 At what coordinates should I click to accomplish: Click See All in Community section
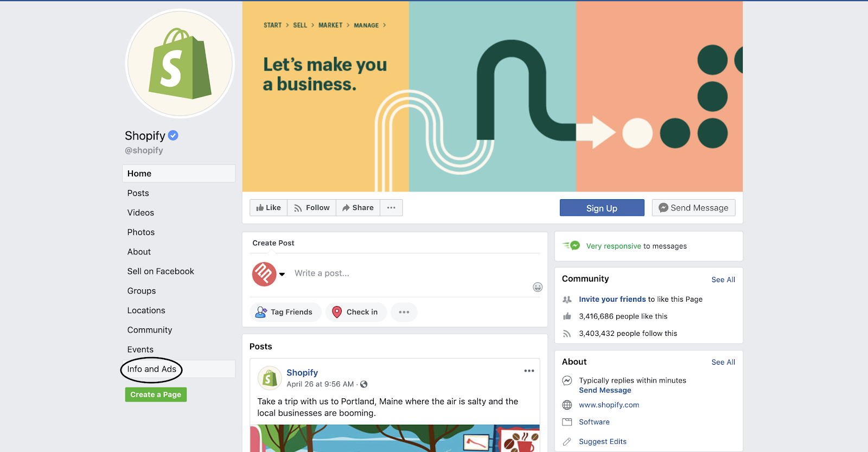click(x=723, y=279)
